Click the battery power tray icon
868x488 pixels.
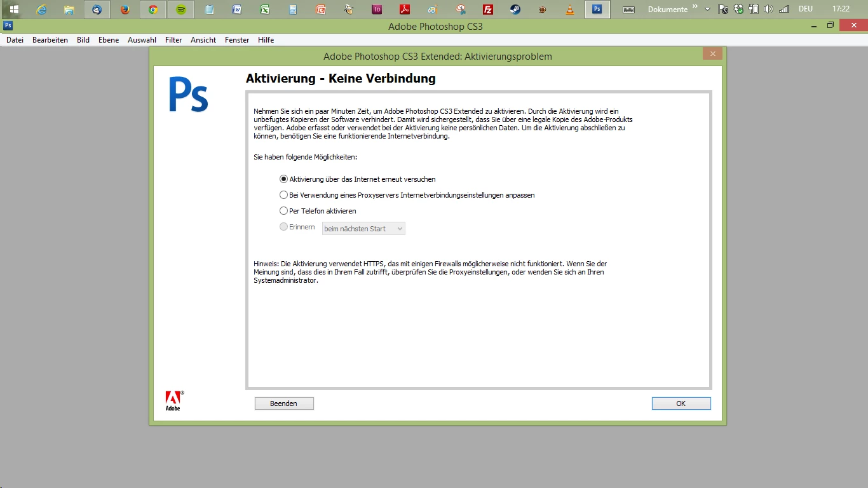point(754,10)
